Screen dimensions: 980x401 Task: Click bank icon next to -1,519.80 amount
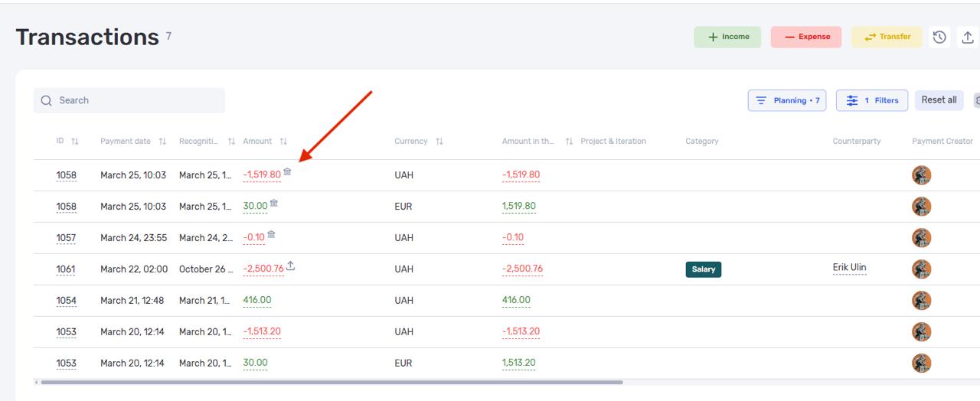(287, 172)
